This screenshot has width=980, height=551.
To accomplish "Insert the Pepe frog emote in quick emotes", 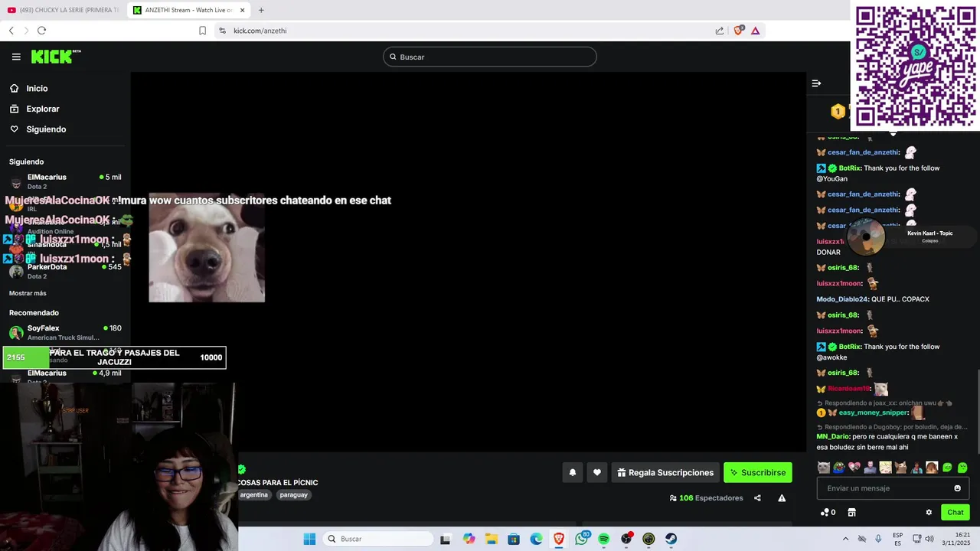I will (x=839, y=468).
